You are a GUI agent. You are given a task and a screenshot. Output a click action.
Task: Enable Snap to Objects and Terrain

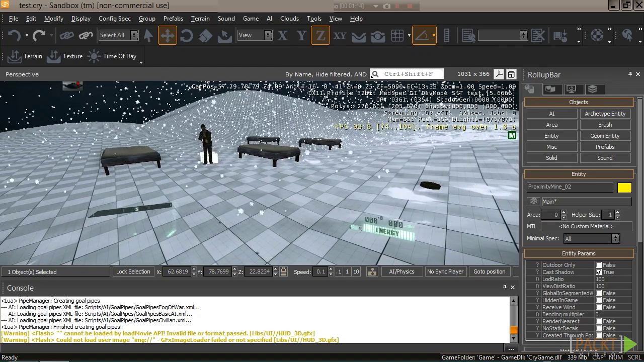pyautogui.click(x=378, y=36)
